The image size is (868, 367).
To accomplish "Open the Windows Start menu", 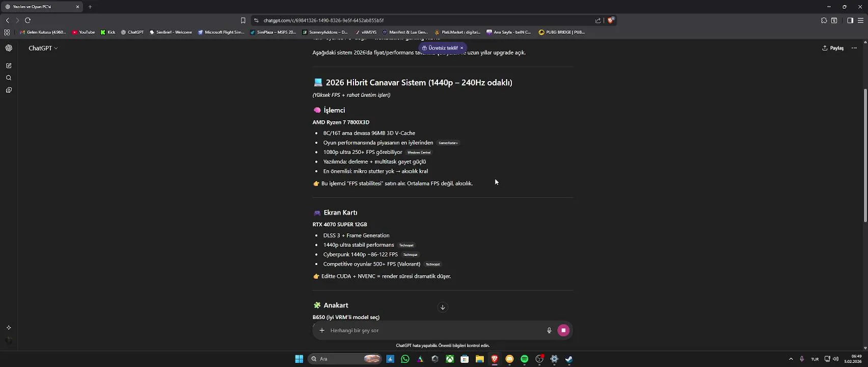I will tap(299, 359).
